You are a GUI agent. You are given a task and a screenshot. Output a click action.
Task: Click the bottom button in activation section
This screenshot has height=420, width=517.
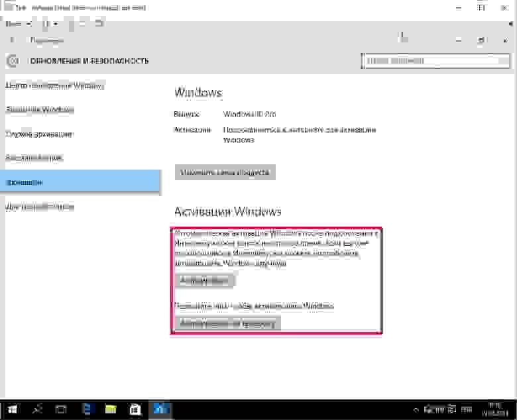point(228,323)
